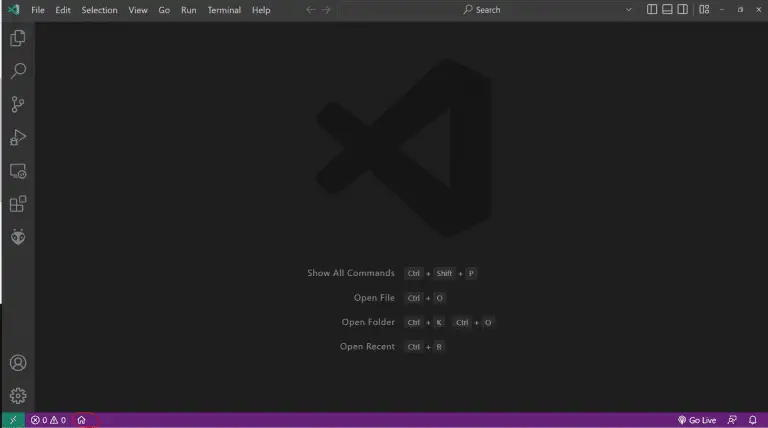Viewport: 768px width, 428px height.
Task: Open the Explorer view in activity bar
Action: (17, 39)
